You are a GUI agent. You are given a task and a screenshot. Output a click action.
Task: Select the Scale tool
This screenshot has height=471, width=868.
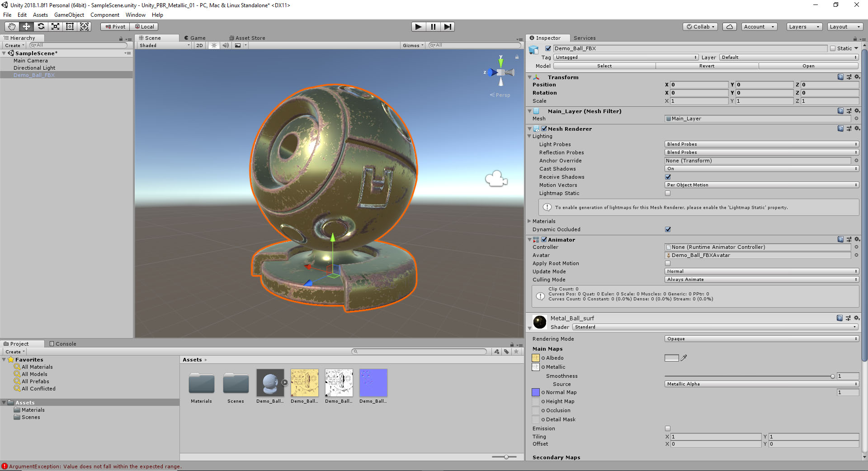point(56,27)
